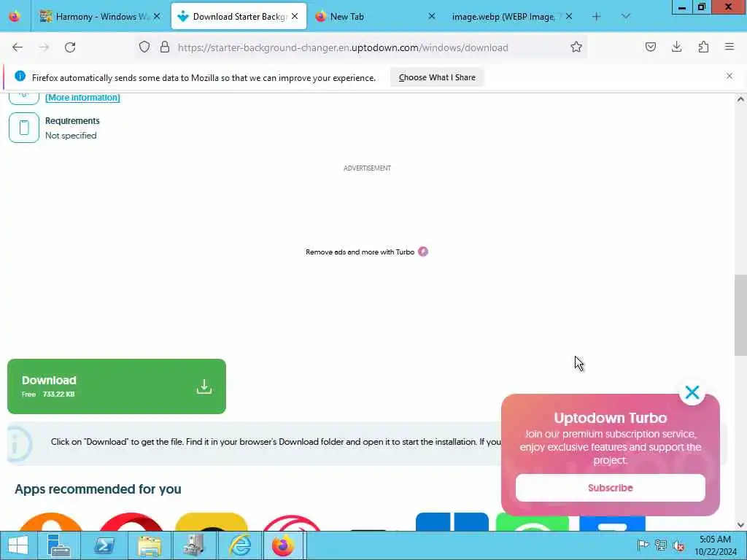Select the Download Starter Background tab
Image resolution: width=747 pixels, height=560 pixels.
pos(239,17)
